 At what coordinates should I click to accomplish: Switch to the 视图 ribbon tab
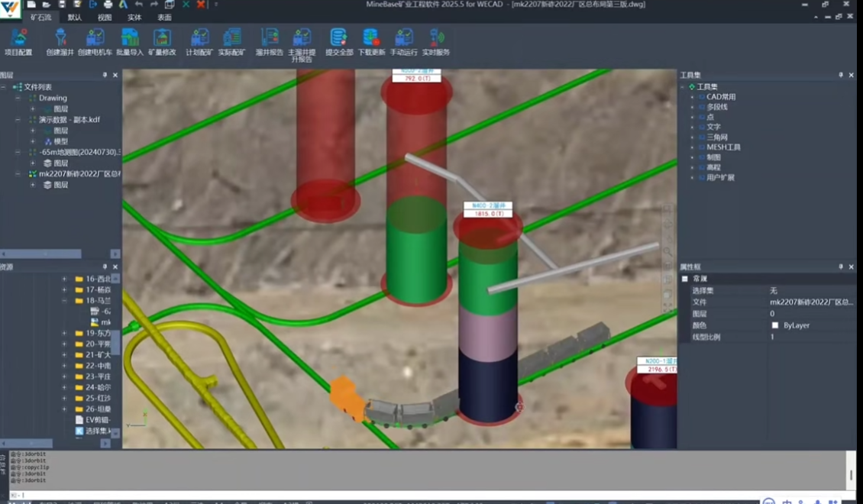pos(105,17)
